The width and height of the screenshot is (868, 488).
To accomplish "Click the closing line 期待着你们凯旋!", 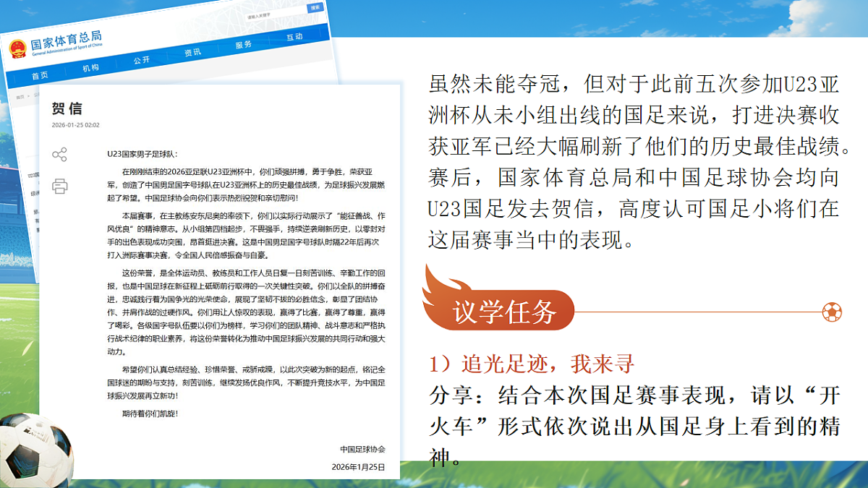I will tap(149, 414).
